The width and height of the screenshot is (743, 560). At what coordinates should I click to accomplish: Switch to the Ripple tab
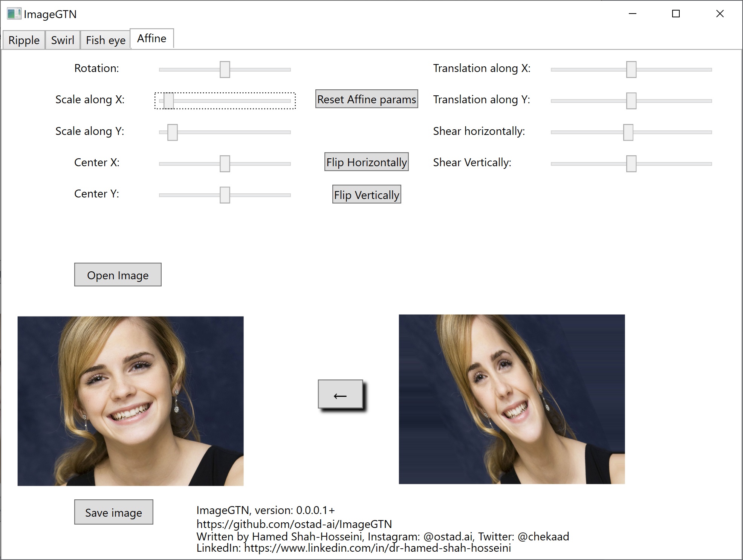(24, 40)
